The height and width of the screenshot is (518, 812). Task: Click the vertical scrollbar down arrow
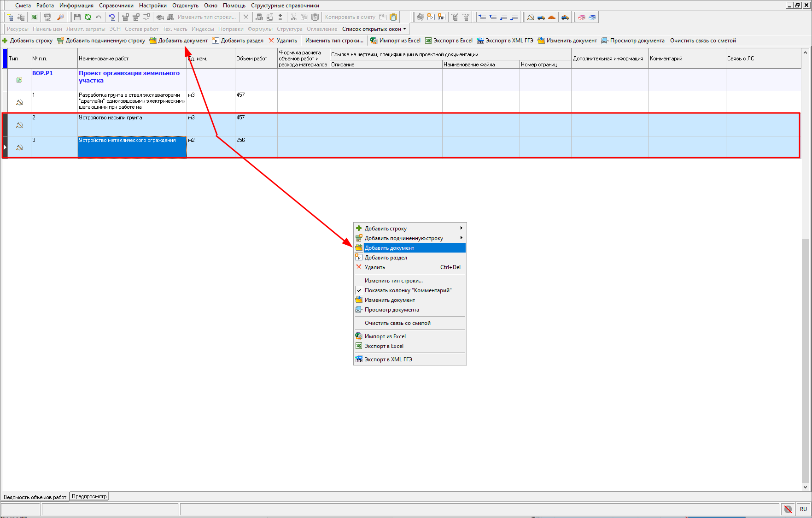(805, 487)
